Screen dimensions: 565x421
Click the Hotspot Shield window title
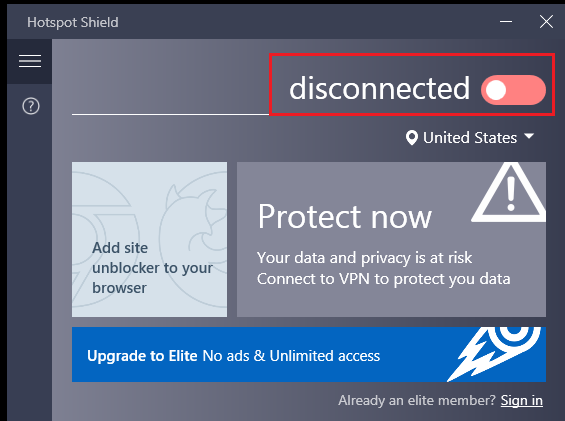tap(73, 22)
